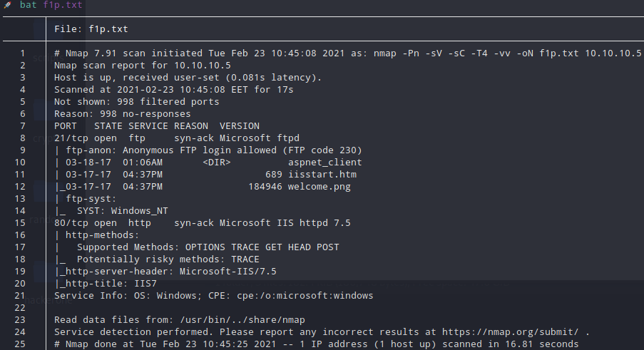Click the '/usr/bin/../share/nmap' path
Screen dimensions: 644x350
click(x=242, y=319)
